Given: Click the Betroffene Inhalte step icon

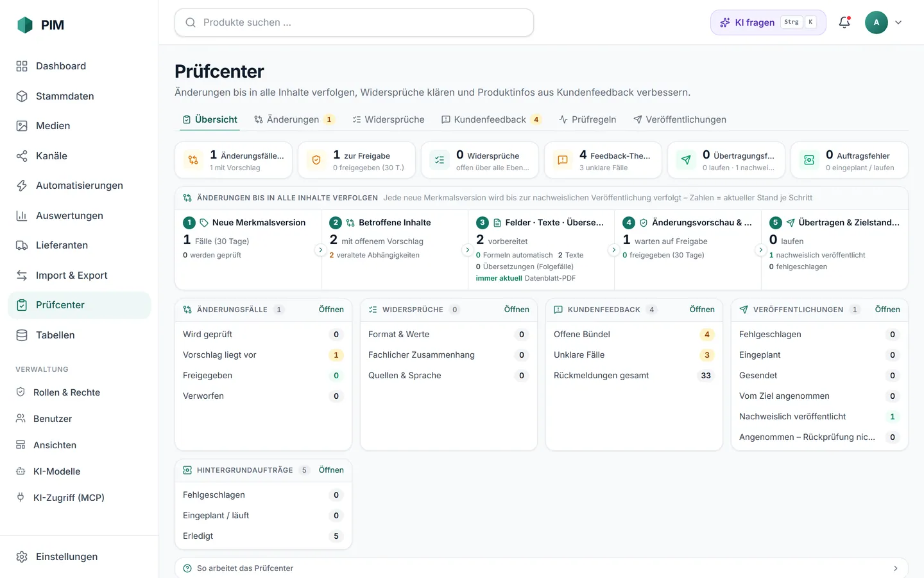Looking at the screenshot, I should point(350,223).
